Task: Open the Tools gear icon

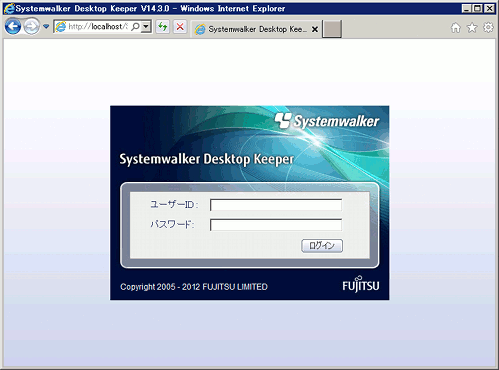Action: point(488,28)
